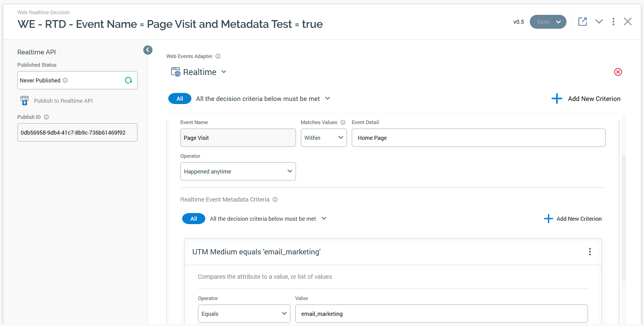Remove the Realtime adapter with red X
Screen dimensions: 644x326
click(618, 72)
